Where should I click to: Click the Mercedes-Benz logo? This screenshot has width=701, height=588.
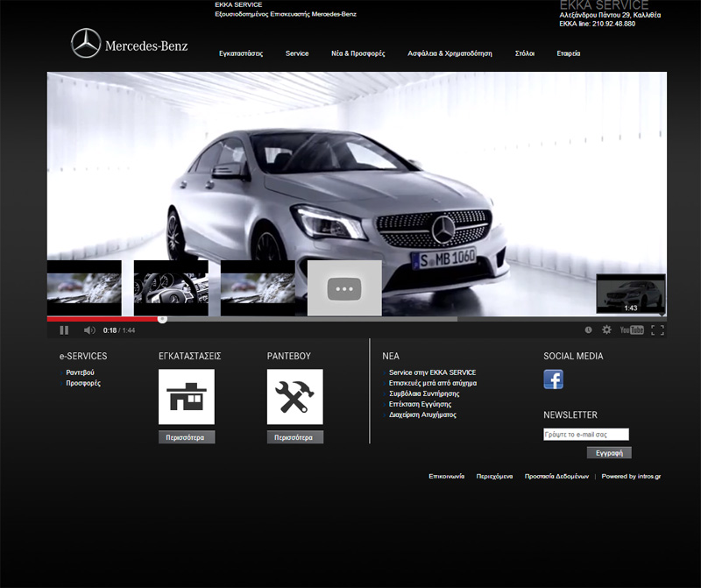(x=130, y=44)
